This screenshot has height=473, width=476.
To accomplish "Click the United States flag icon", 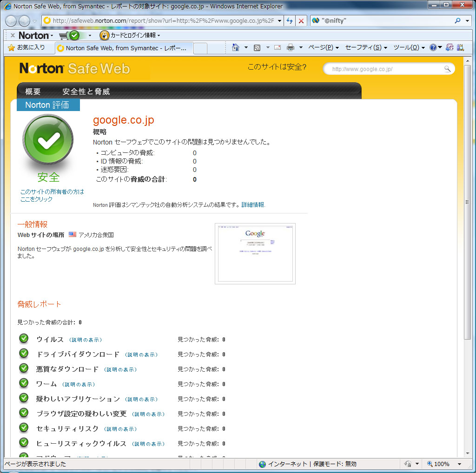I will 73,235.
